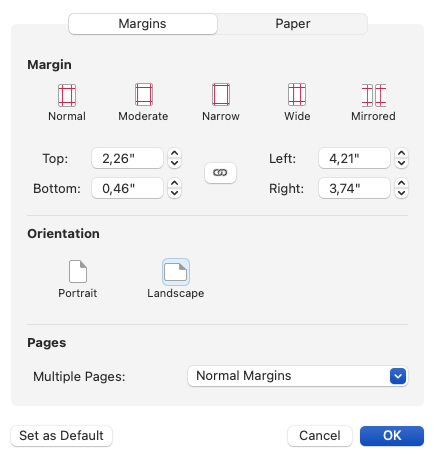This screenshot has width=438, height=459.
Task: Decrease the Bottom margin with stepper
Action: point(174,193)
